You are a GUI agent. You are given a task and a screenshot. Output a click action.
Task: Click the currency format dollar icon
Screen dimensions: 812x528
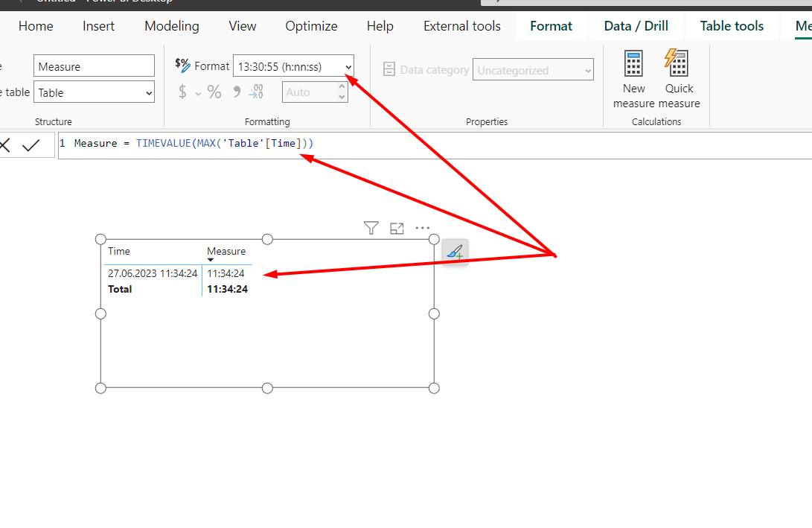coord(182,92)
